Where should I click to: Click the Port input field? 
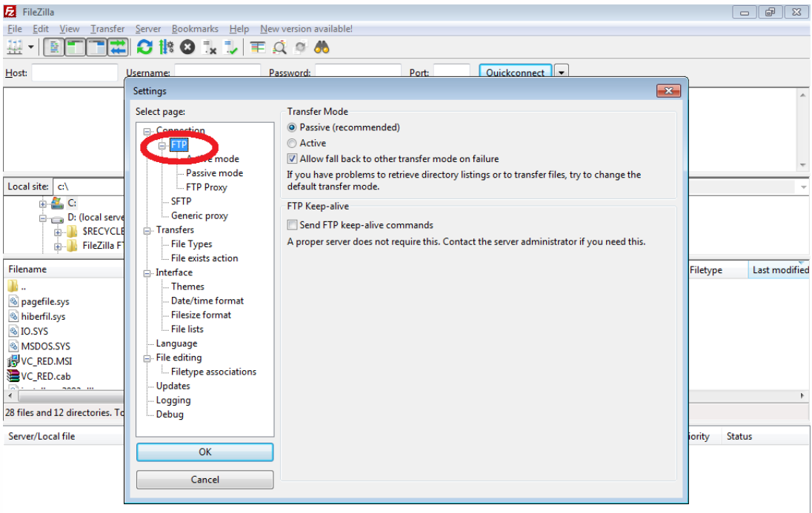pos(452,71)
